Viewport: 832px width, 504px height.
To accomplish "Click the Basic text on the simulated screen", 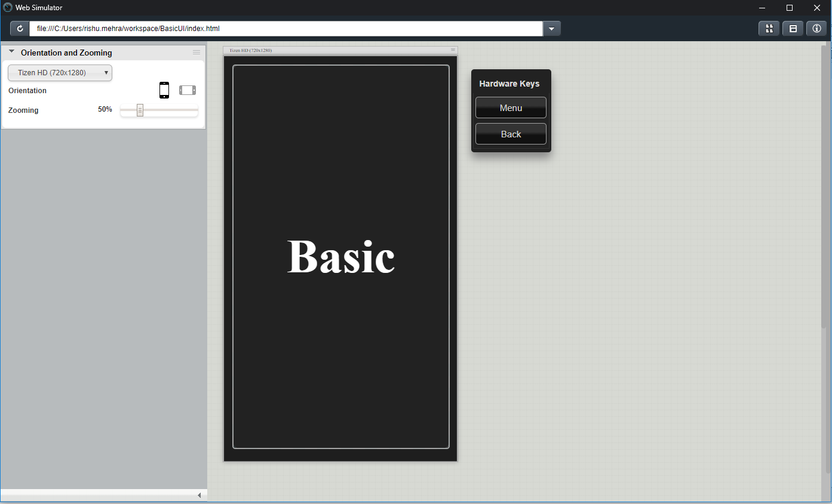I will 340,257.
